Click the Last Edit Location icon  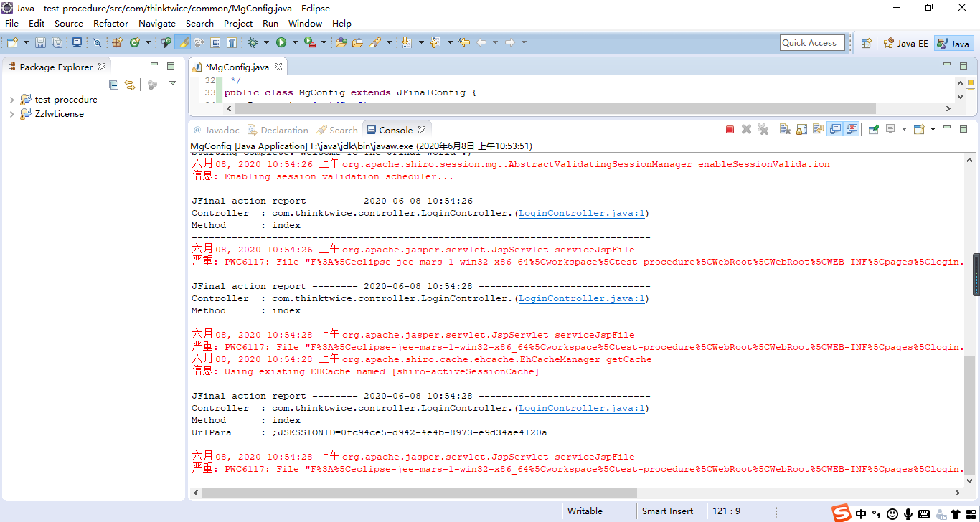[464, 42]
